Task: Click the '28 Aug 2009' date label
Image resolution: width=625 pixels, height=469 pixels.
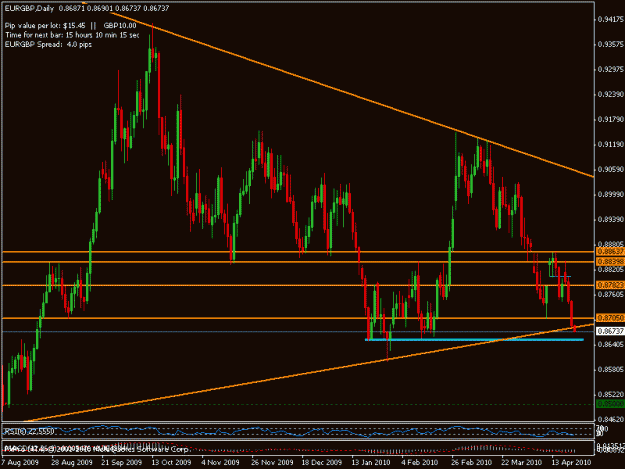Action: click(x=72, y=462)
